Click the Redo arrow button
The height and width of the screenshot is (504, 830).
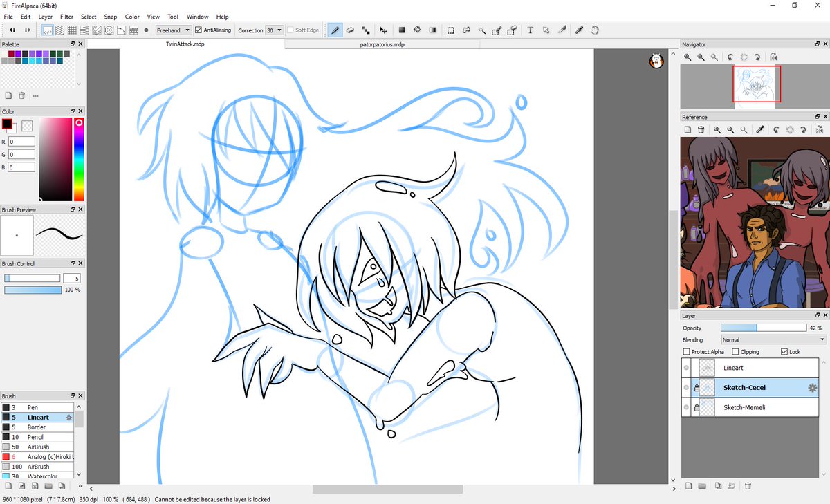point(28,30)
